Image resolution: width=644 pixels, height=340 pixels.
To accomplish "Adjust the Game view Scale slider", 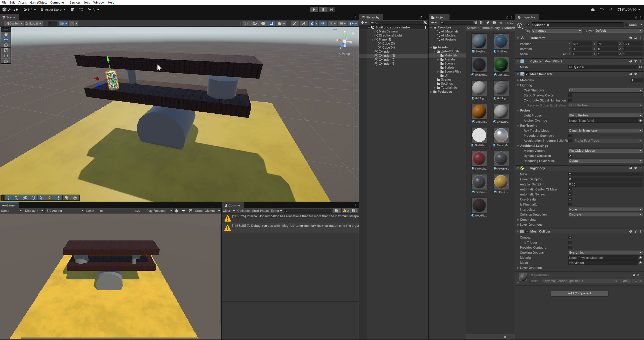I will [x=101, y=211].
